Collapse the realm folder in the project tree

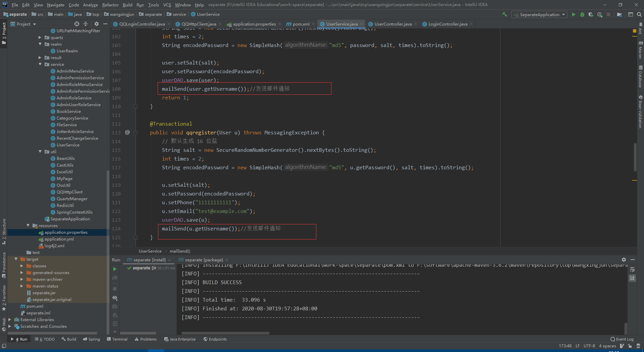click(x=40, y=44)
